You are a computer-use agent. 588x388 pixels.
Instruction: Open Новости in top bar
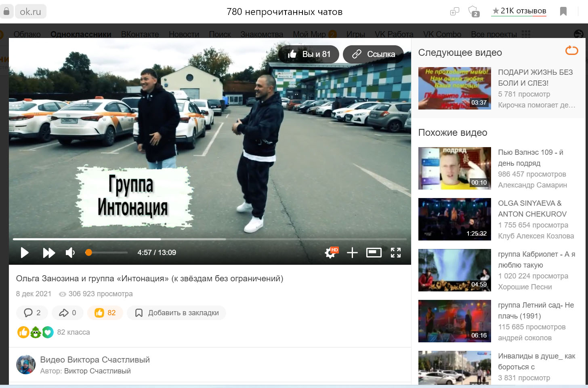click(x=184, y=34)
